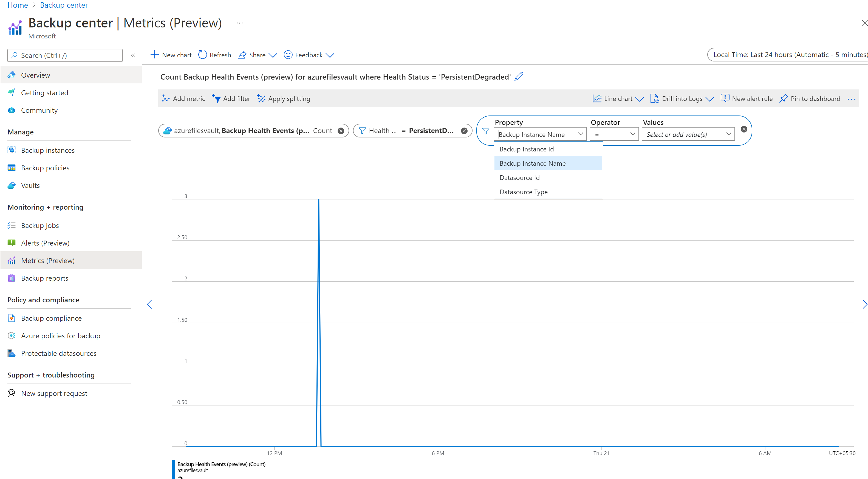Open the Property dropdown for Backup Instance Name

click(538, 134)
